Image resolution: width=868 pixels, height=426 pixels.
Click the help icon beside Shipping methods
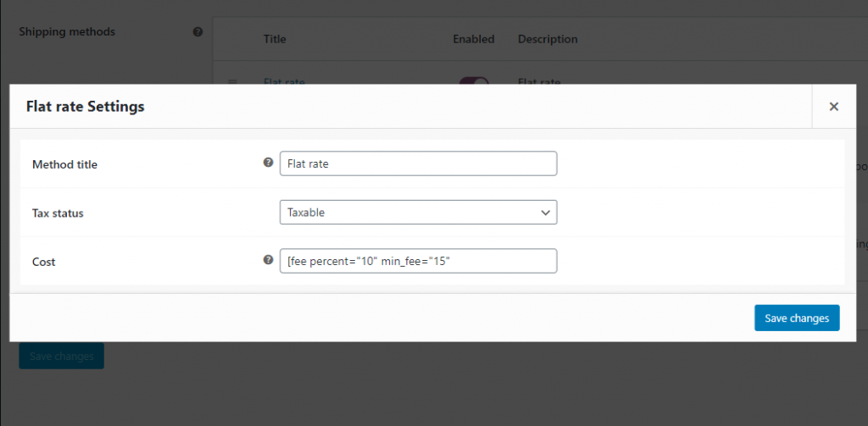pyautogui.click(x=198, y=32)
